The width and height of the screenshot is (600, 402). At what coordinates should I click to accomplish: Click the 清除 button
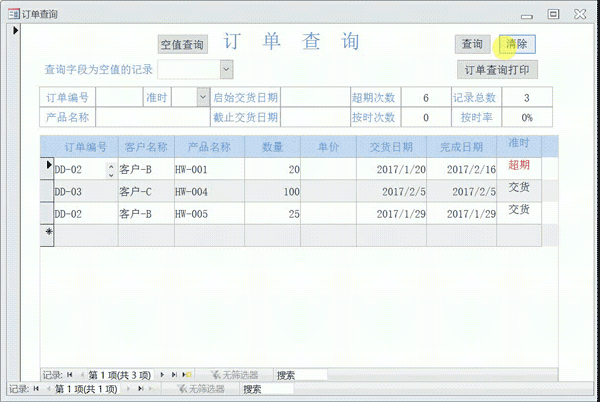coord(517,44)
